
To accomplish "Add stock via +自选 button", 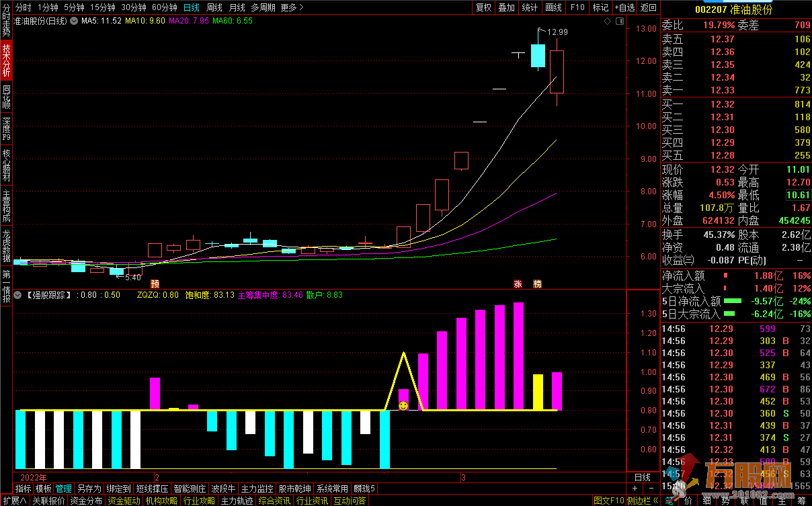I will [x=624, y=7].
